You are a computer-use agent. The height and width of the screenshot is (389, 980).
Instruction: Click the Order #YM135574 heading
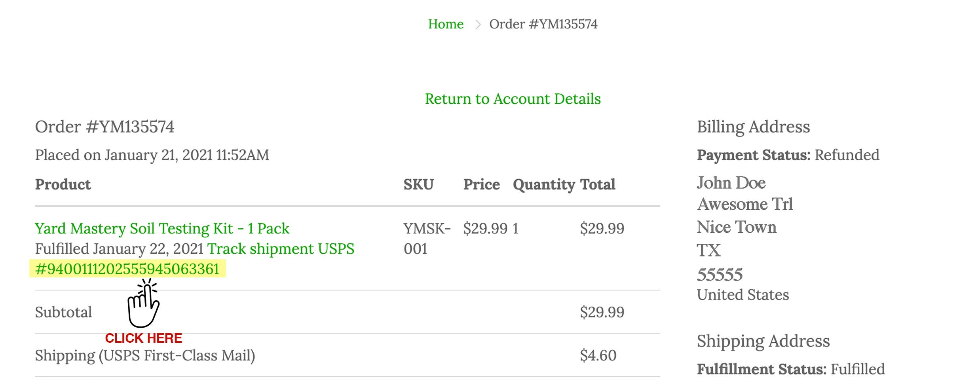click(x=104, y=127)
